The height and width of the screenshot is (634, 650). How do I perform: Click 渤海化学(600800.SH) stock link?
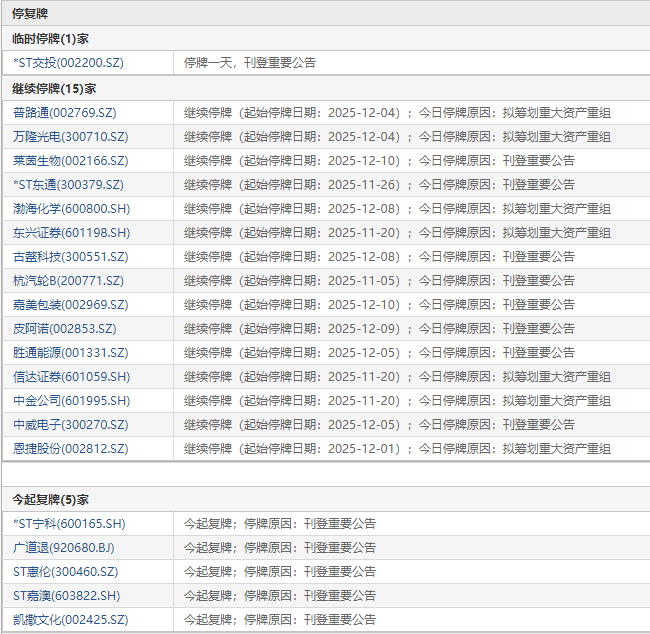[71, 209]
